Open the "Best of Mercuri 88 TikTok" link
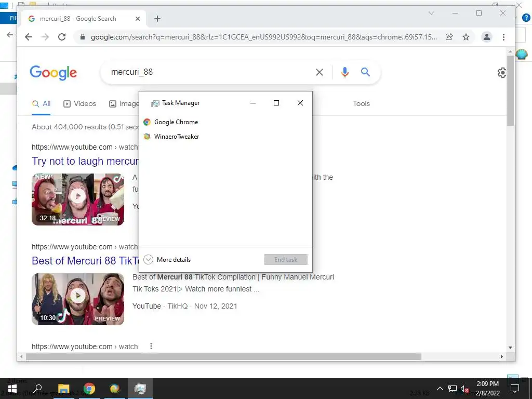Image resolution: width=532 pixels, height=399 pixels. pyautogui.click(x=86, y=261)
